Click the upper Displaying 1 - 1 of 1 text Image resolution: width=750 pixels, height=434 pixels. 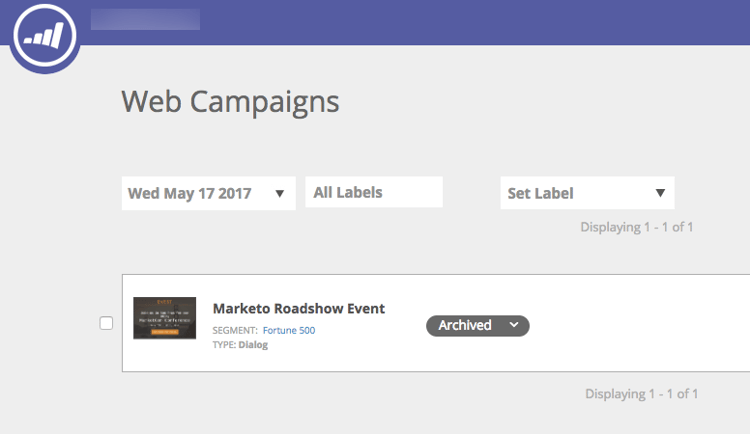636,227
